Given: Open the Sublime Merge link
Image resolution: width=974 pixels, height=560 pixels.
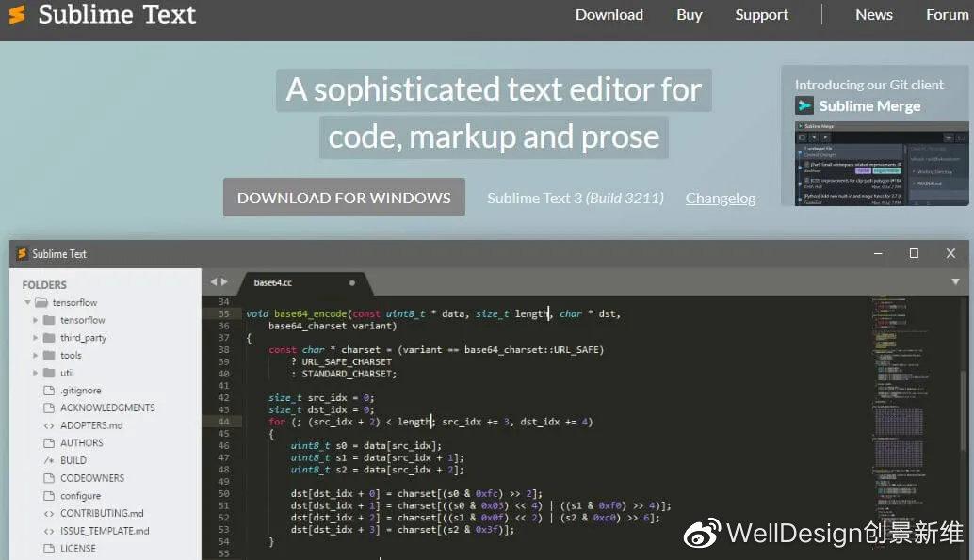Looking at the screenshot, I should (x=869, y=106).
